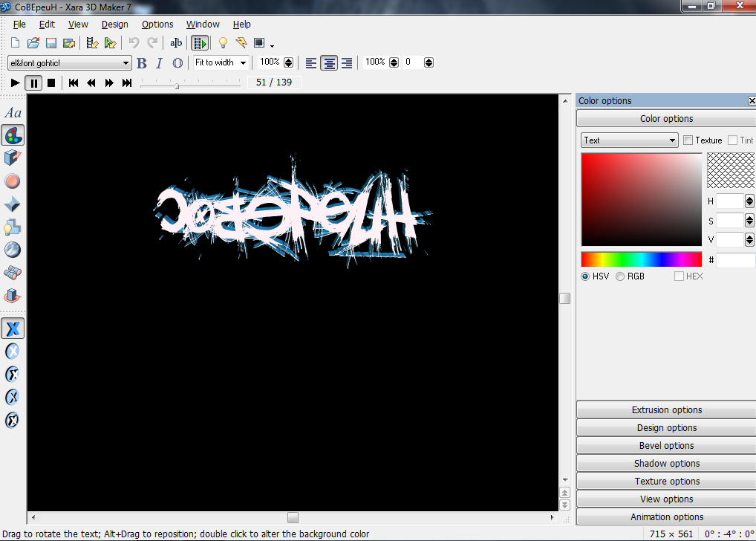Select the HSV color model option
Screen dimensions: 756x541
(585, 276)
